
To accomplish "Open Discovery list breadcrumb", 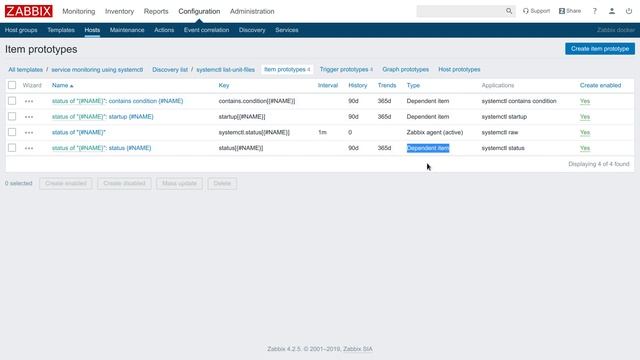I will tap(170, 70).
